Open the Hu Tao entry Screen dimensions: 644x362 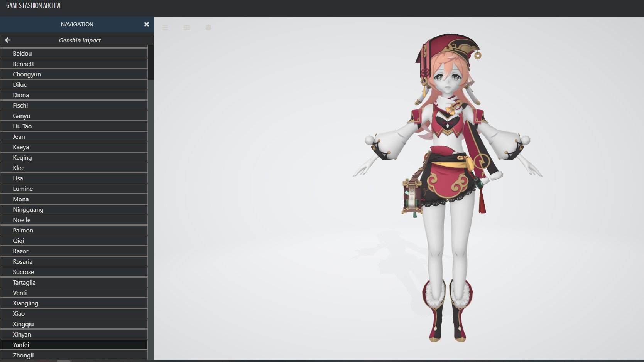coord(74,126)
